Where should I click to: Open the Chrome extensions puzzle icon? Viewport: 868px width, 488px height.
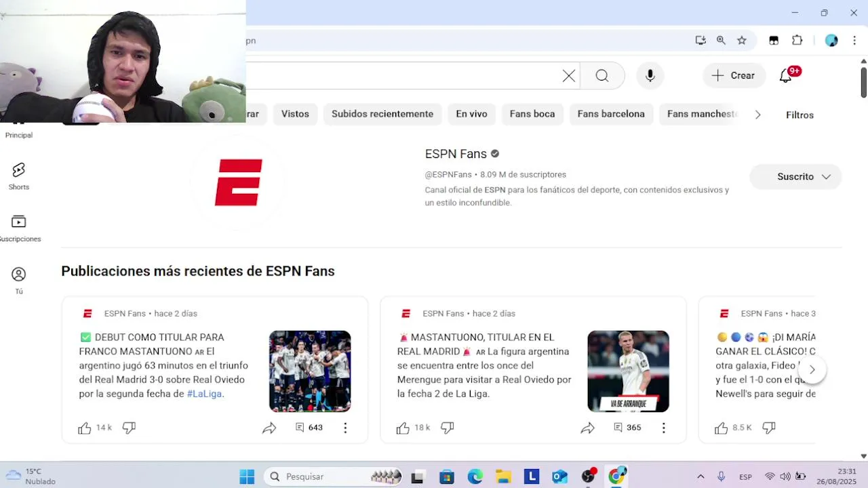797,41
